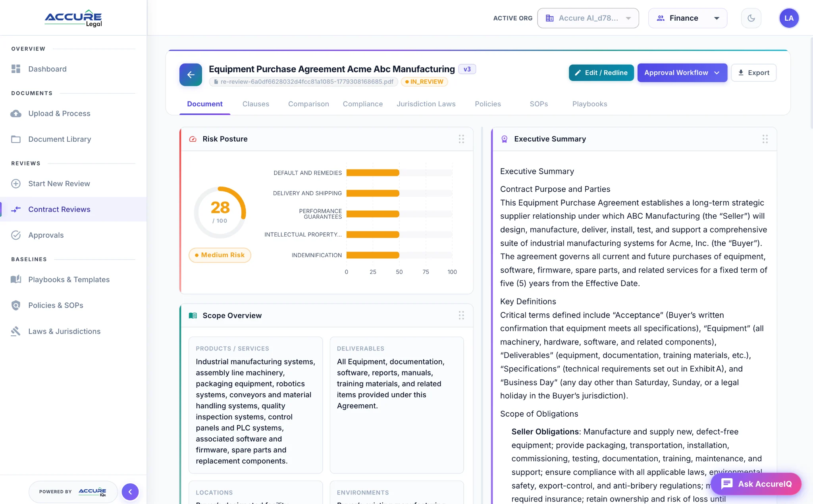The height and width of the screenshot is (504, 813).
Task: Open the Dashboard menu item
Action: point(73,69)
